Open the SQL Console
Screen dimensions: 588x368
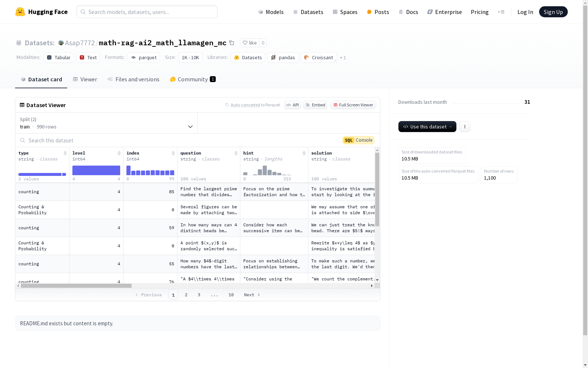[358, 140]
